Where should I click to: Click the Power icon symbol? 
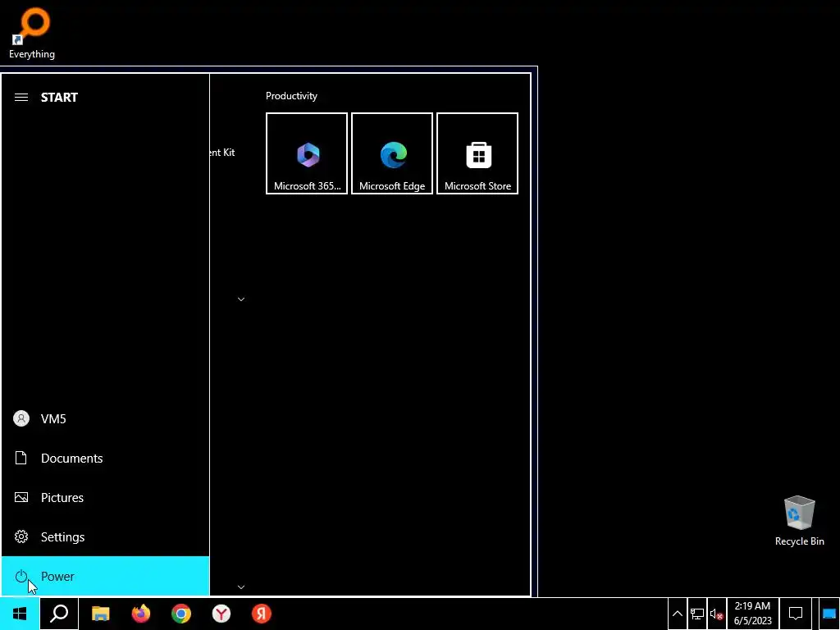click(x=21, y=576)
